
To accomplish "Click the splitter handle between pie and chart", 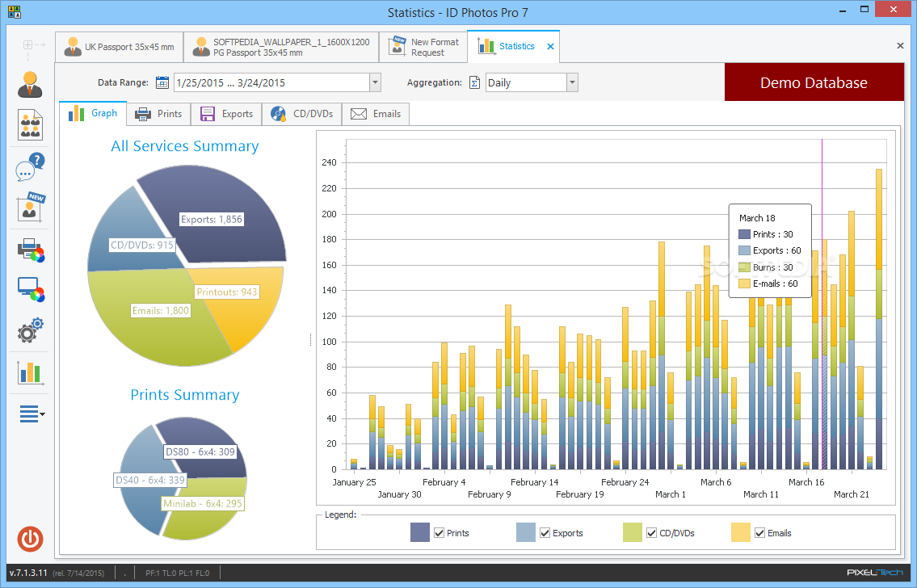I will pyautogui.click(x=310, y=339).
